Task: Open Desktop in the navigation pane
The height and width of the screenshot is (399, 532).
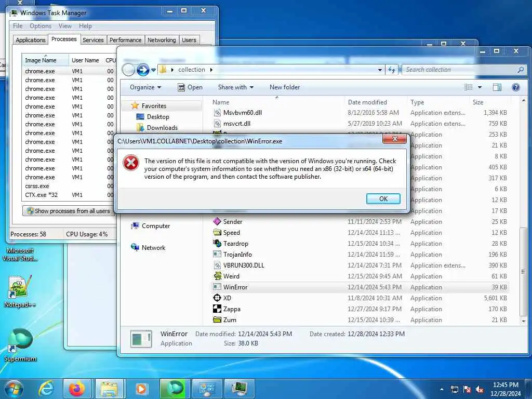Action: [x=158, y=117]
